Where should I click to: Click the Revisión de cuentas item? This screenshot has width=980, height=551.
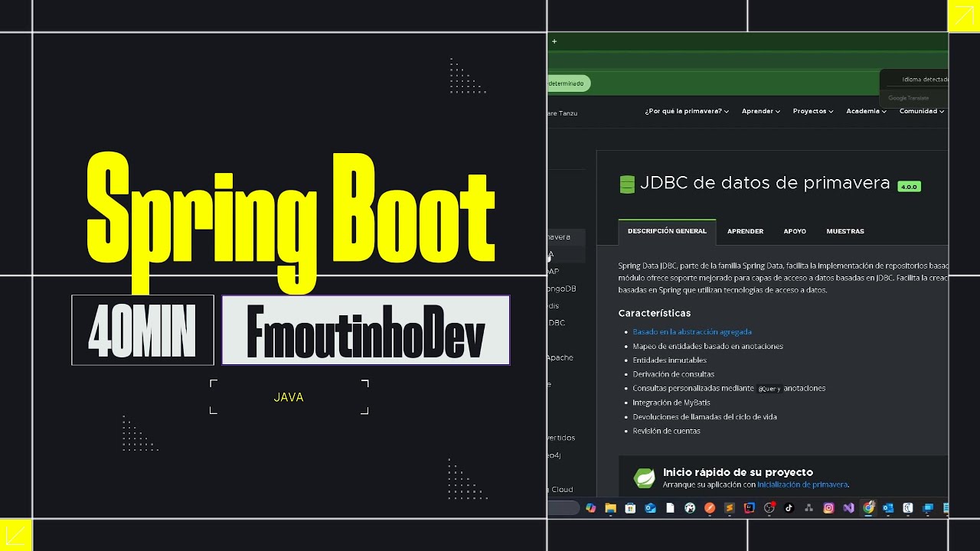pyautogui.click(x=666, y=431)
